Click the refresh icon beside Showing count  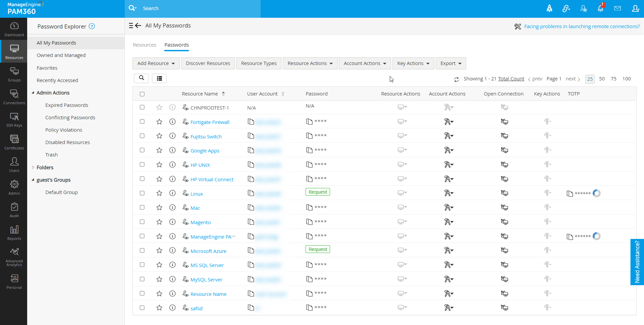coord(457,79)
